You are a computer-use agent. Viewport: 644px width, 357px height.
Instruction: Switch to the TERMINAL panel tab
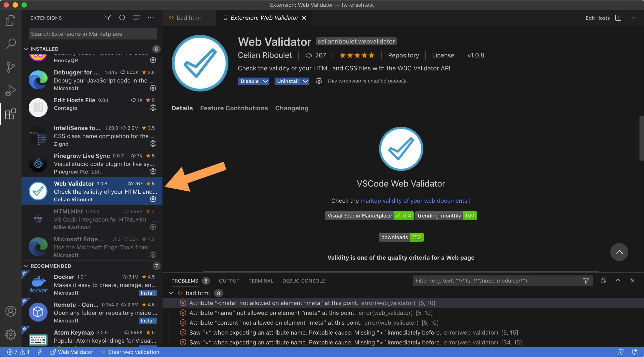click(261, 281)
